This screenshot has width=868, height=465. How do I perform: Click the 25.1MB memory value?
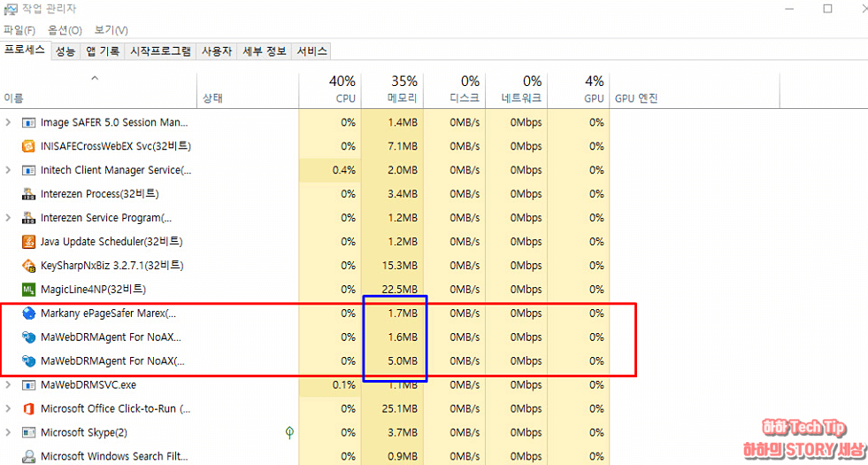[x=398, y=408]
